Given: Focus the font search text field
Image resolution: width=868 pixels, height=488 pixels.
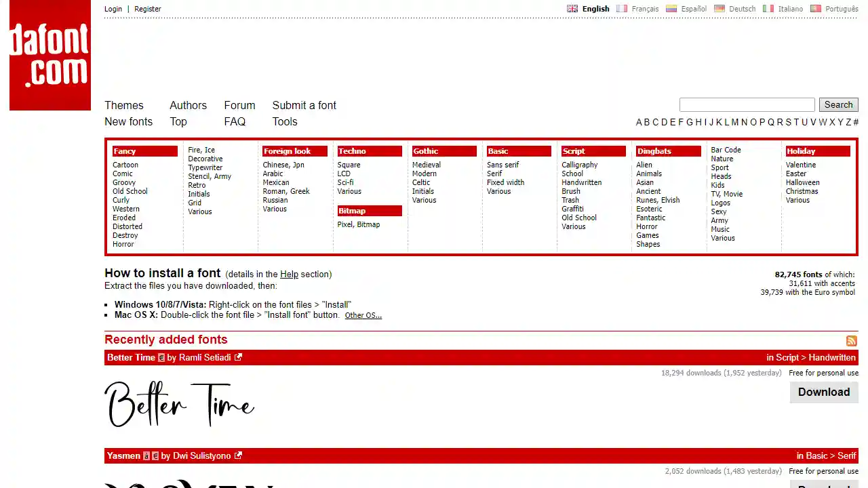Looking at the screenshot, I should tap(747, 104).
